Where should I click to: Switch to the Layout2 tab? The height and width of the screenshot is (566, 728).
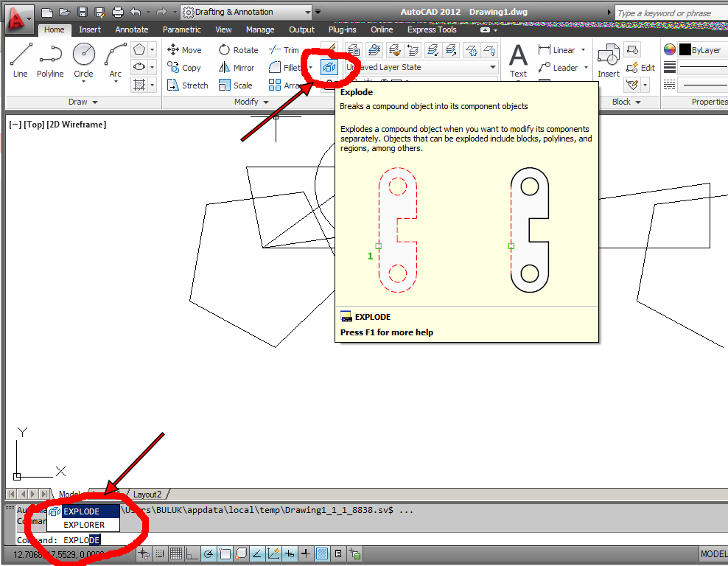pos(147,494)
